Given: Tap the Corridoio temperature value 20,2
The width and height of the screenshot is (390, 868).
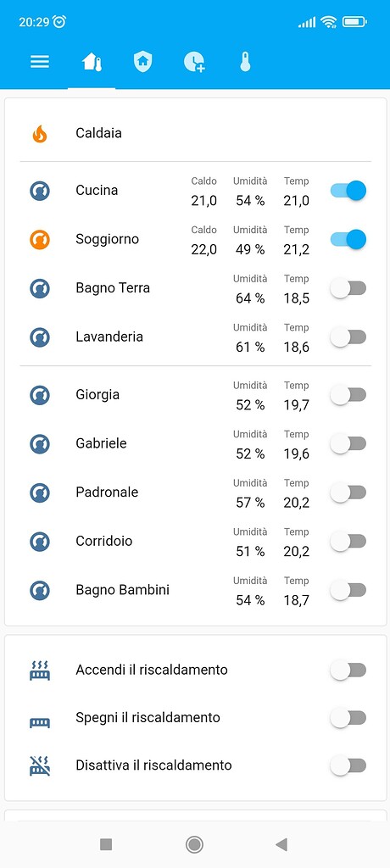Looking at the screenshot, I should [297, 551].
